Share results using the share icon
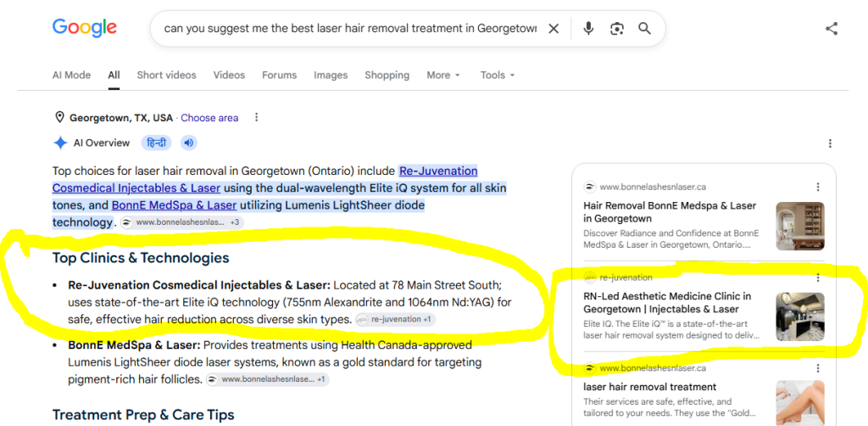The height and width of the screenshot is (426, 868). pyautogui.click(x=832, y=28)
